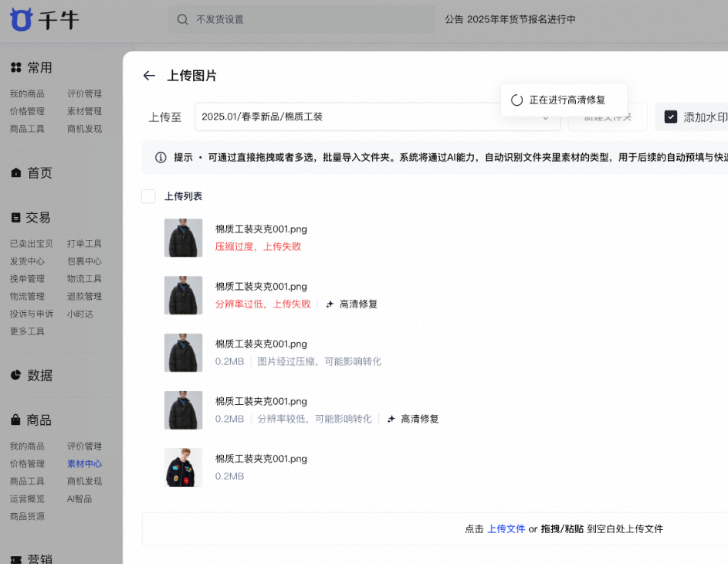Open 发货中心 in the sidebar
728x564 pixels.
pos(29,261)
